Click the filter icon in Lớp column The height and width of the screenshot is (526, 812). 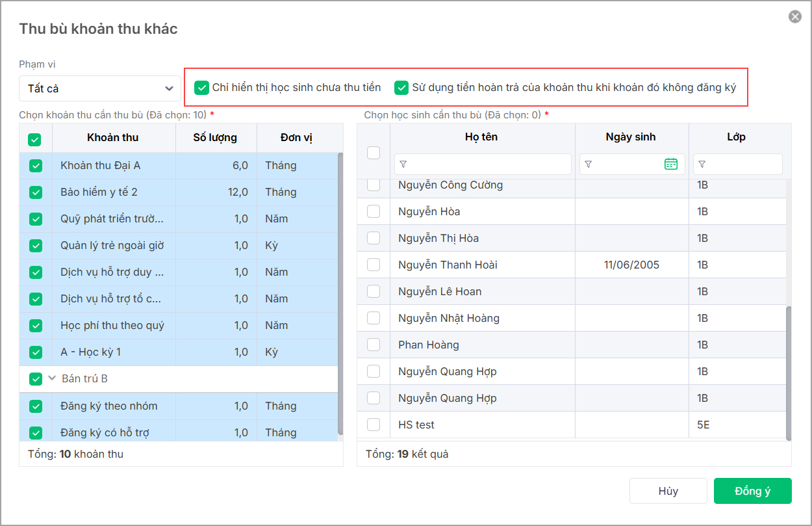(702, 164)
